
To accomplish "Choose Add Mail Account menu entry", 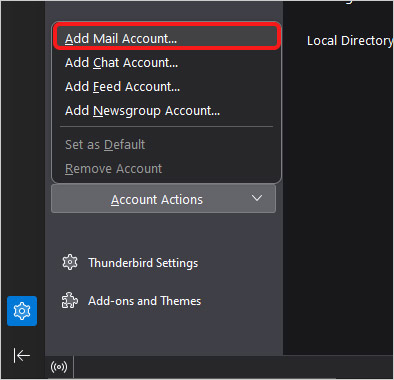I will (x=166, y=38).
